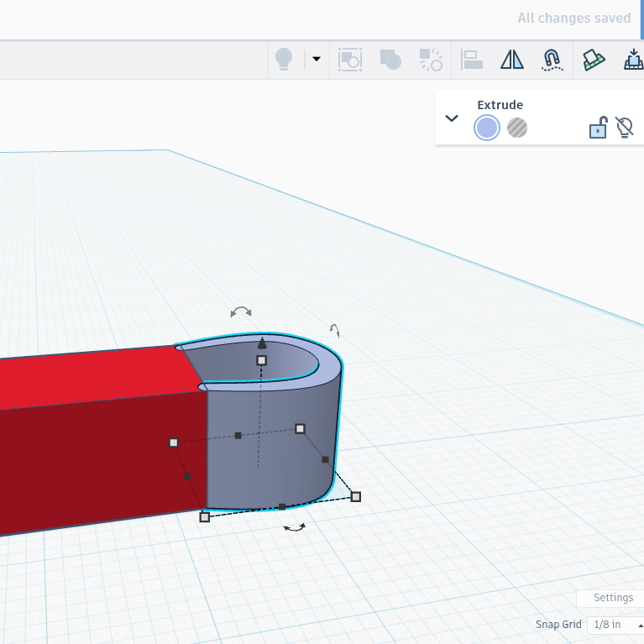Viewport: 644px width, 644px height.
Task: Click the scatter/Cruise toolbar icon
Action: (x=431, y=60)
